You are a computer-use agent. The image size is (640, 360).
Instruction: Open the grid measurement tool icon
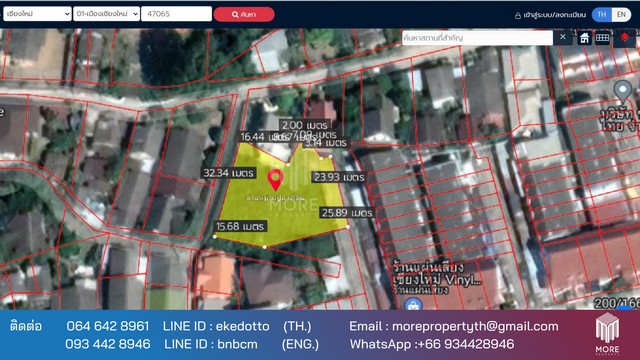coord(602,38)
